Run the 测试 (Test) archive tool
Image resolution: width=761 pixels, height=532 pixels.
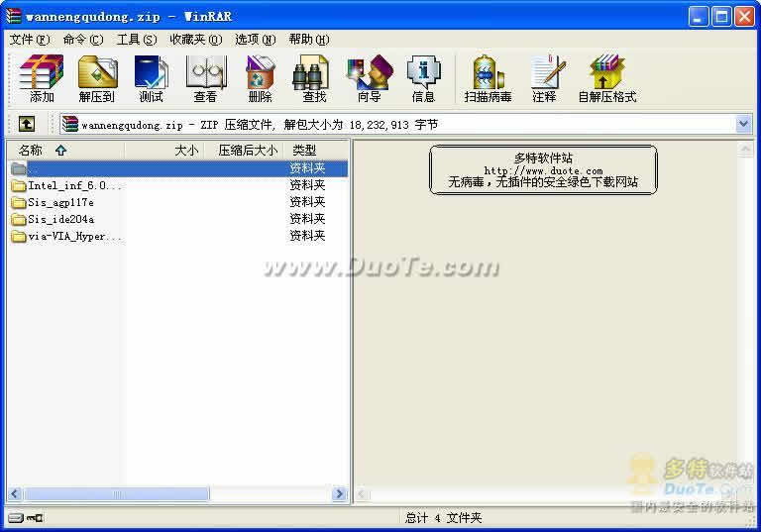pos(151,78)
